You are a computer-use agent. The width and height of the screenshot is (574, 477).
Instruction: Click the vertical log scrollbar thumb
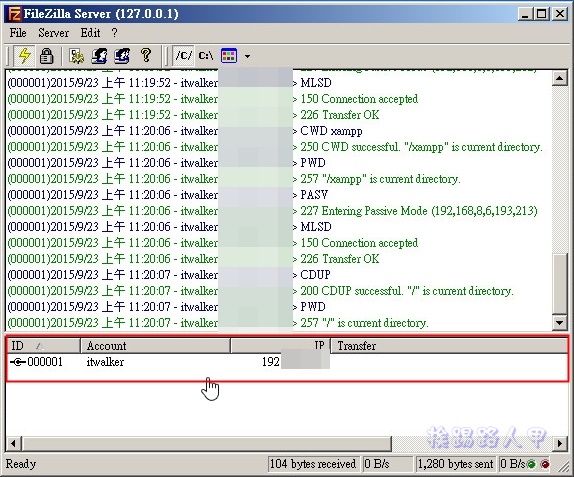[x=559, y=284]
